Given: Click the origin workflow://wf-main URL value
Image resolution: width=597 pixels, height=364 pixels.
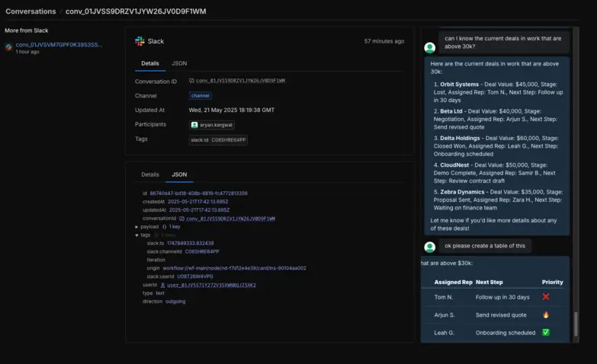Looking at the screenshot, I should pyautogui.click(x=235, y=268).
